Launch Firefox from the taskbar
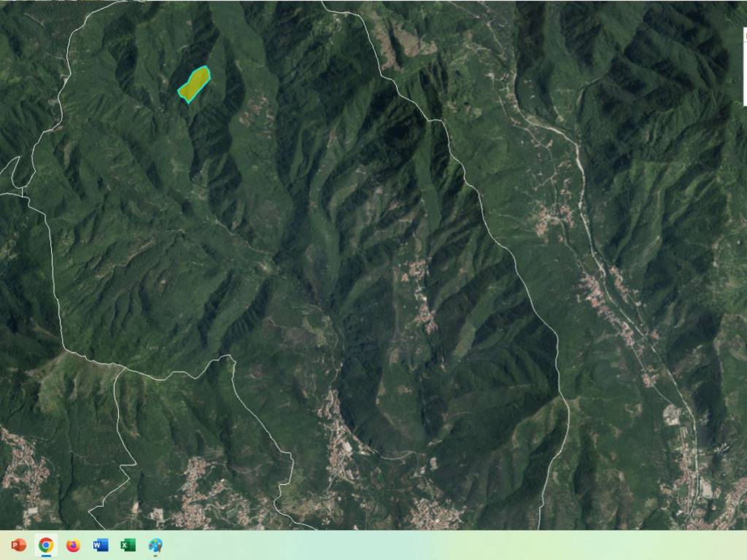 (x=73, y=545)
